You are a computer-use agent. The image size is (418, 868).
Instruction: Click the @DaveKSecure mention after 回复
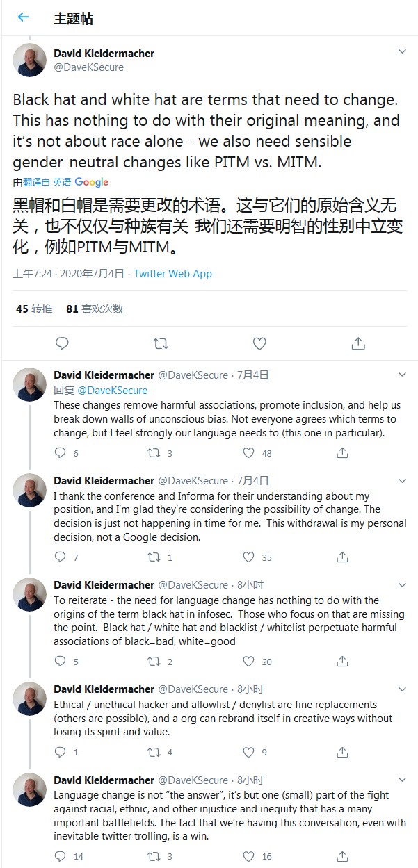click(112, 391)
